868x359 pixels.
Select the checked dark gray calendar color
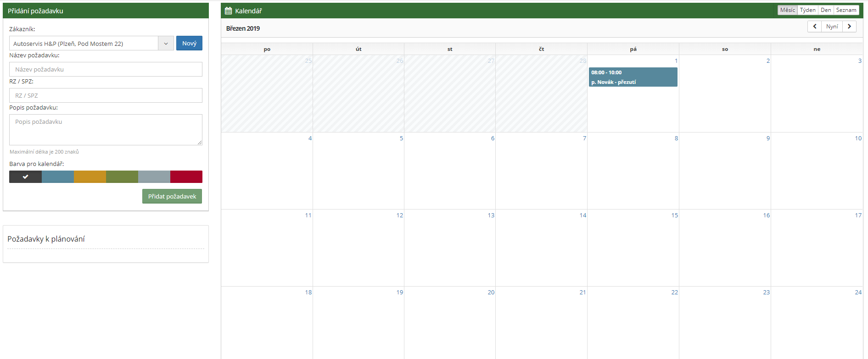[25, 177]
